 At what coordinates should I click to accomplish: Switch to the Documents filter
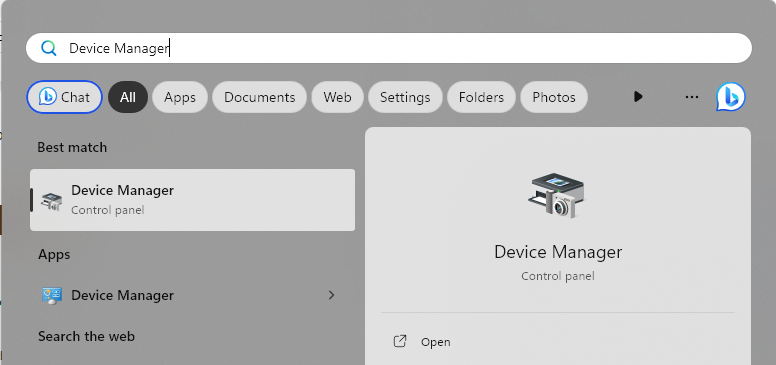(x=259, y=97)
